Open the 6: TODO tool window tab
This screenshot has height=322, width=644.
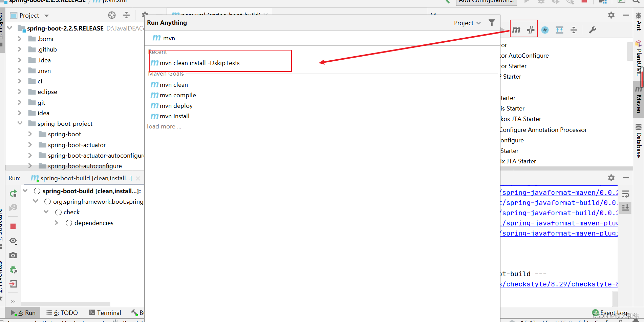pyautogui.click(x=62, y=313)
